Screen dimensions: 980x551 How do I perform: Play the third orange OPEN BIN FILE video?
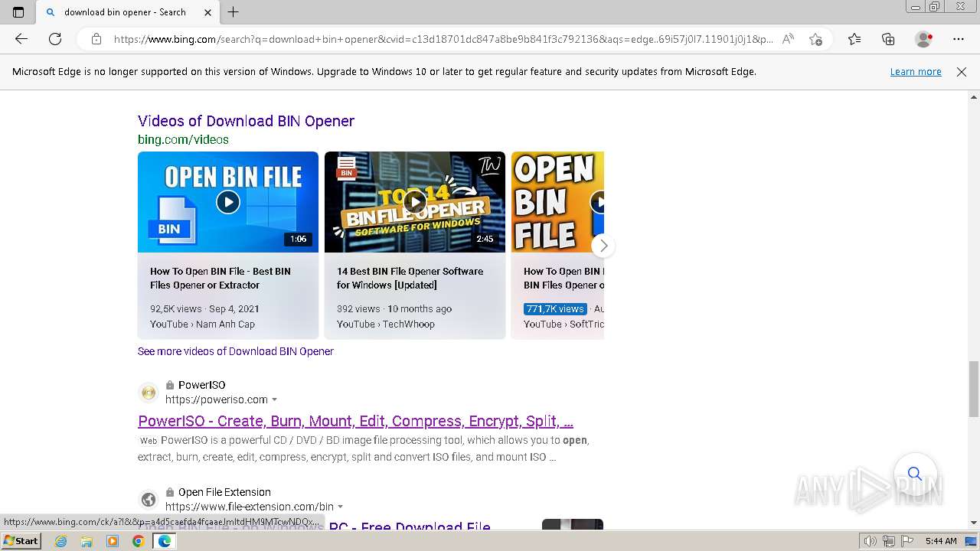pos(557,202)
